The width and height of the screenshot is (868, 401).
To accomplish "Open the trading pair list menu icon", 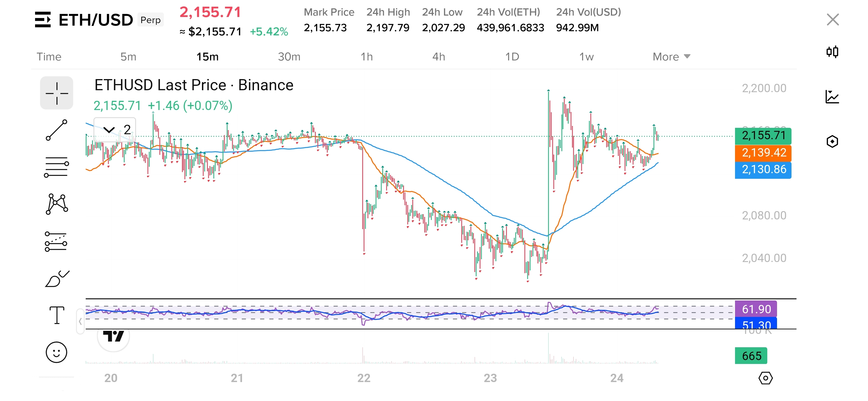I will point(43,19).
